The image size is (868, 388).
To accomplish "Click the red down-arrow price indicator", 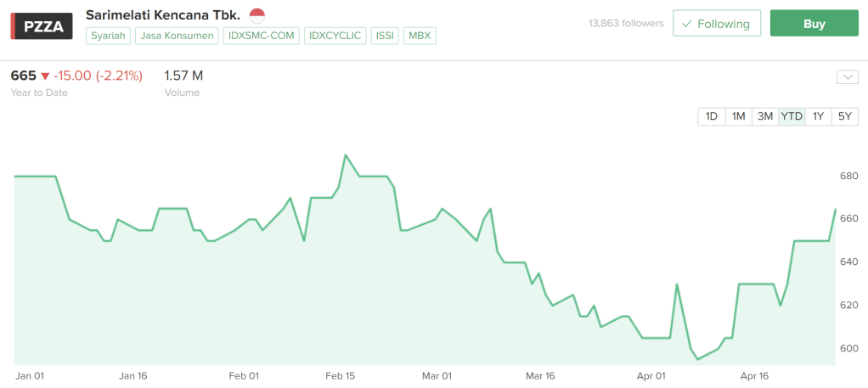I will click(x=46, y=76).
